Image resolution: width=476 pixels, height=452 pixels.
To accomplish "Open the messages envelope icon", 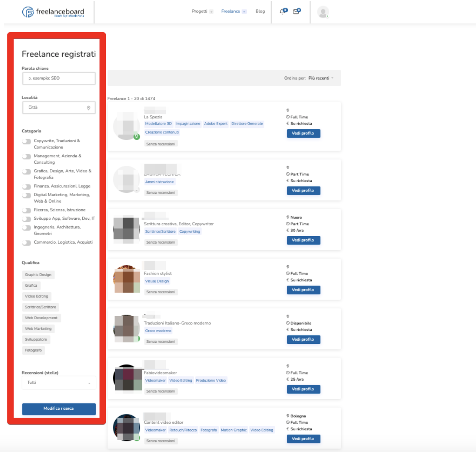I will pos(296,11).
